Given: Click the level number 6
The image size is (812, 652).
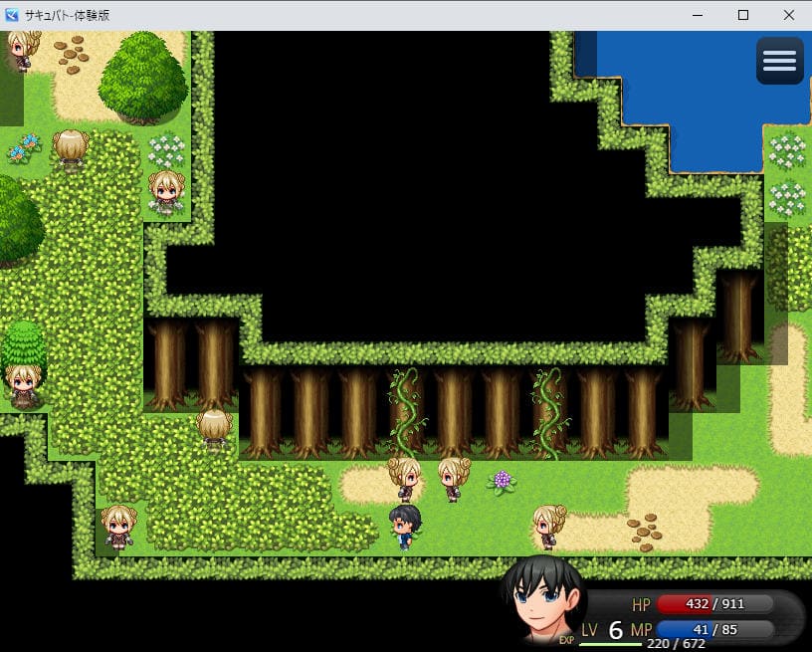Looking at the screenshot, I should (x=615, y=630).
